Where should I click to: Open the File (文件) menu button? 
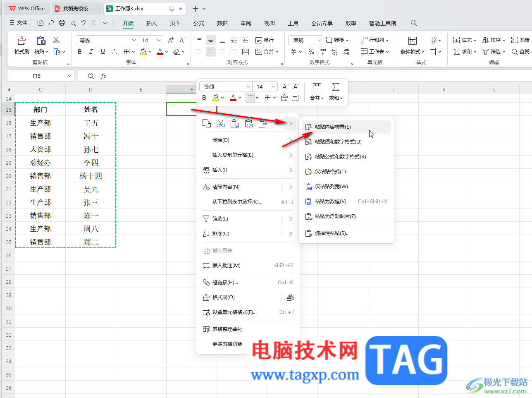(x=19, y=23)
